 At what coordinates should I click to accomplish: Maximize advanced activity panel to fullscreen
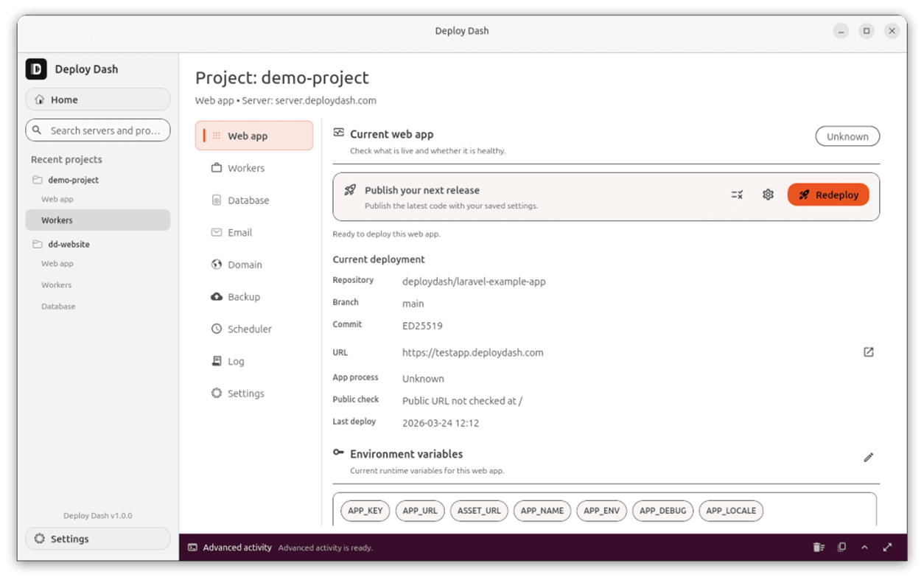click(x=887, y=548)
